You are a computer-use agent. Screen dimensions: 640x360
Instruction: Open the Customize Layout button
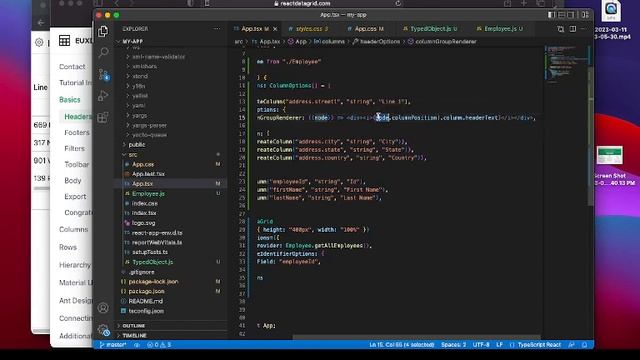[x=585, y=15]
